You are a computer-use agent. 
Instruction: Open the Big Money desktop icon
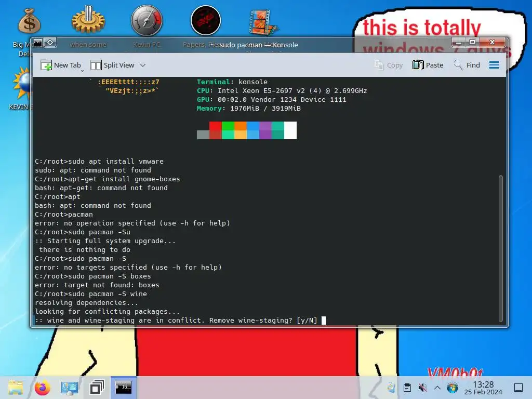pyautogui.click(x=29, y=21)
